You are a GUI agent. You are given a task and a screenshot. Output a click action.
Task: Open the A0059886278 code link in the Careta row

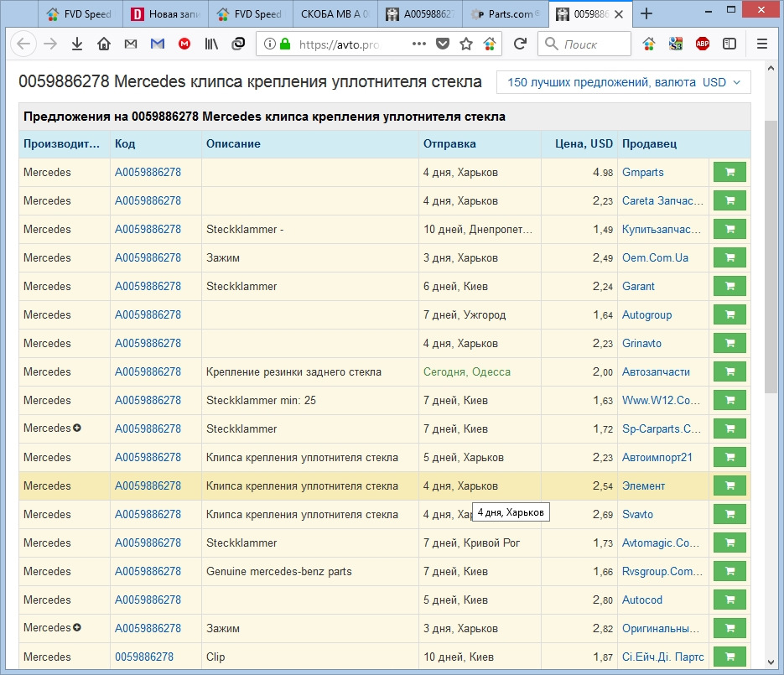tap(148, 200)
